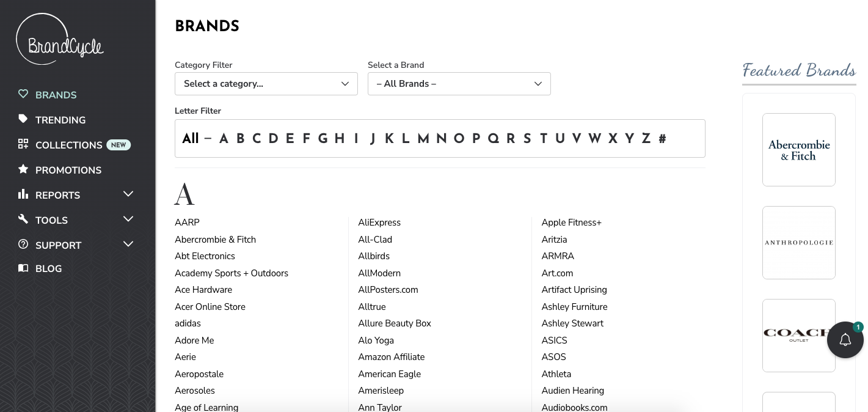The width and height of the screenshot is (868, 412).
Task: Open the Aerie brand link
Action: point(185,357)
